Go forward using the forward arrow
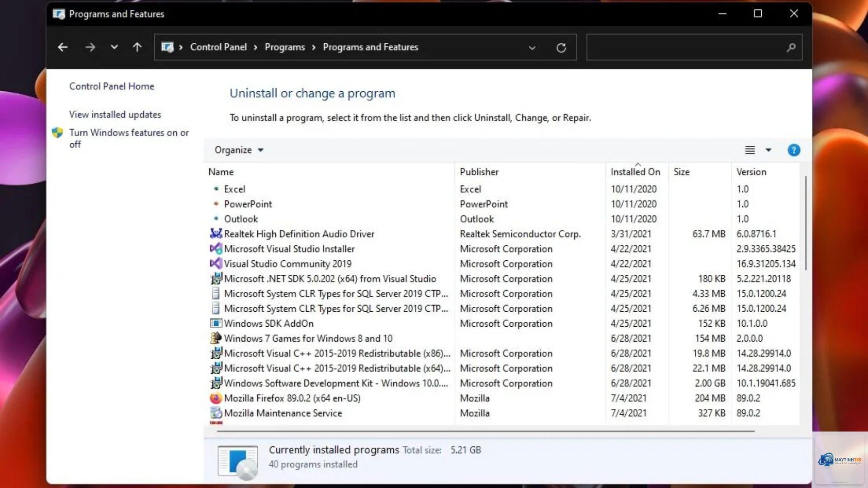This screenshot has width=868, height=488. tap(90, 47)
